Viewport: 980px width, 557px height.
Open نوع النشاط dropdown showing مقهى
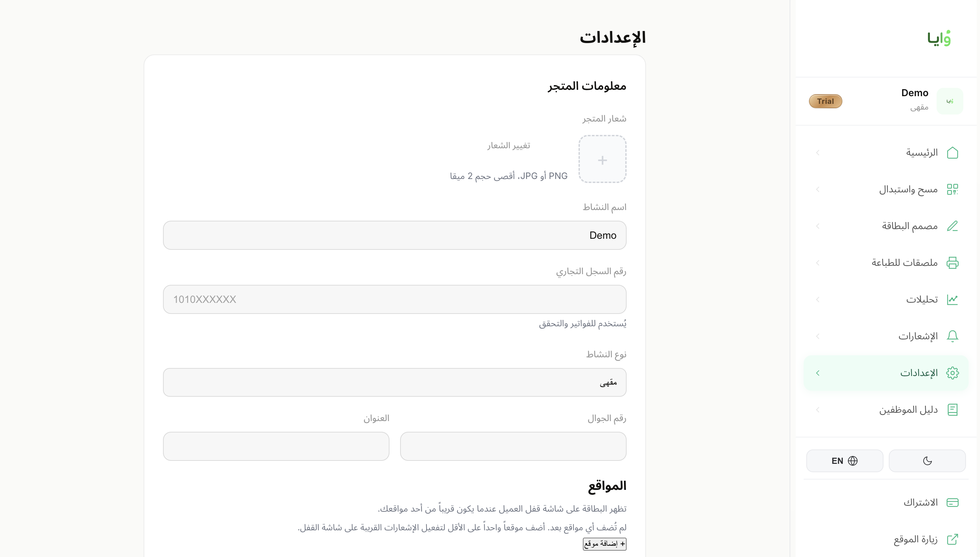(x=394, y=382)
